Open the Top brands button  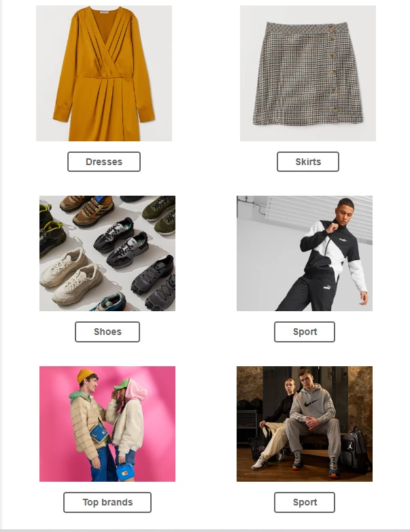click(x=107, y=502)
